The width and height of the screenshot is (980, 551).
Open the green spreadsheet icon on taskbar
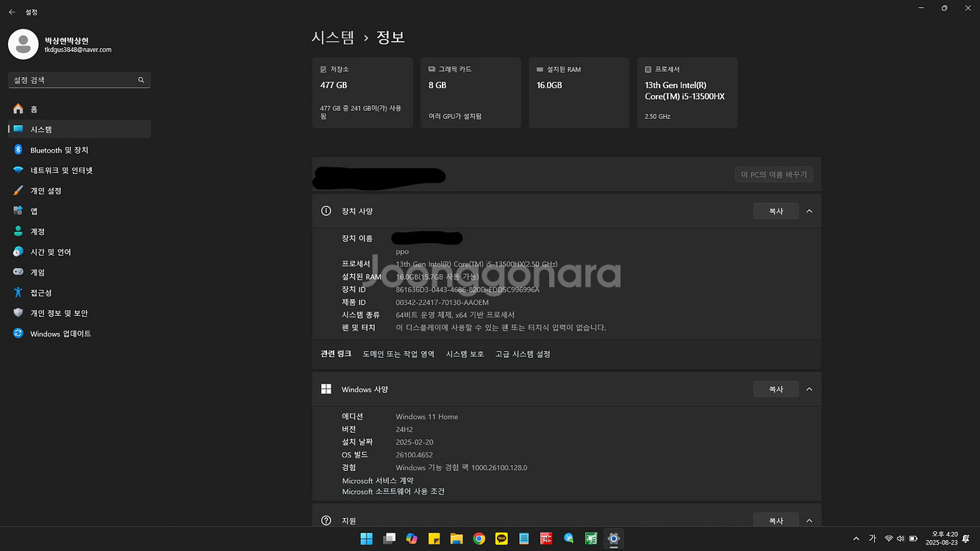coord(591,539)
